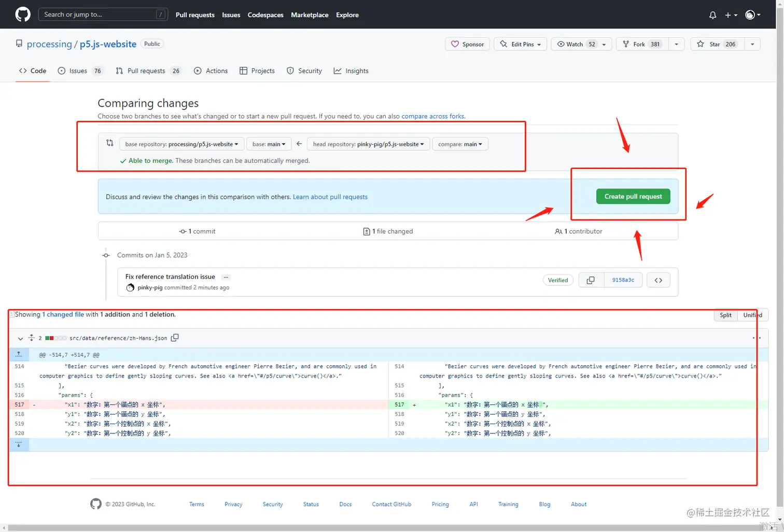The height and width of the screenshot is (532, 784).
Task: Open Marketplace in top navigation
Action: [310, 15]
